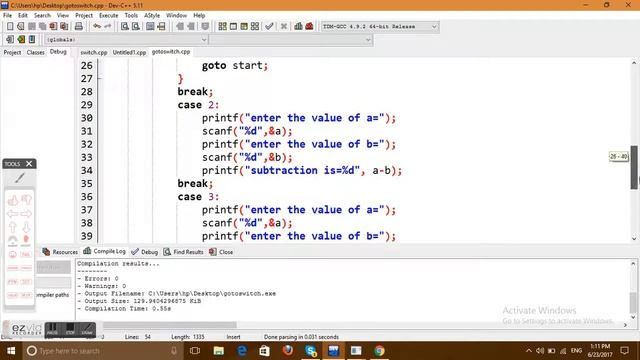Screen dimensions: 640x360
Task: Redo the edit via toolbar arrow
Action: 108,26
